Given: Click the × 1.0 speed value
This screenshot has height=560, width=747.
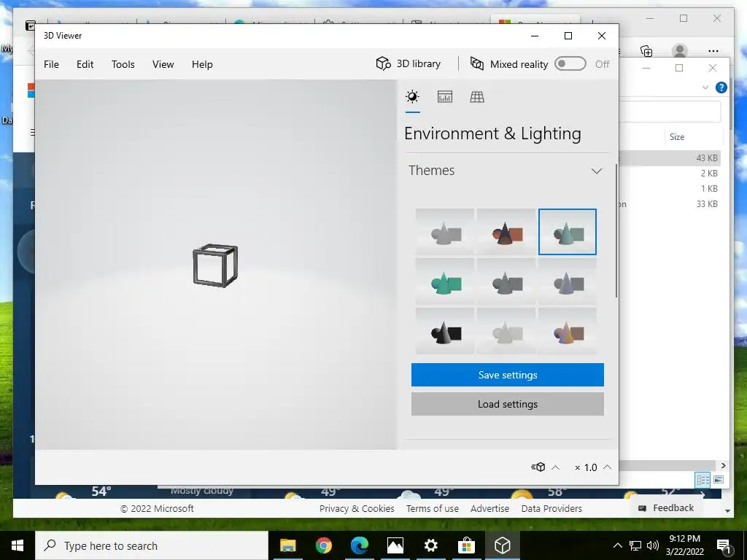Looking at the screenshot, I should pyautogui.click(x=586, y=467).
